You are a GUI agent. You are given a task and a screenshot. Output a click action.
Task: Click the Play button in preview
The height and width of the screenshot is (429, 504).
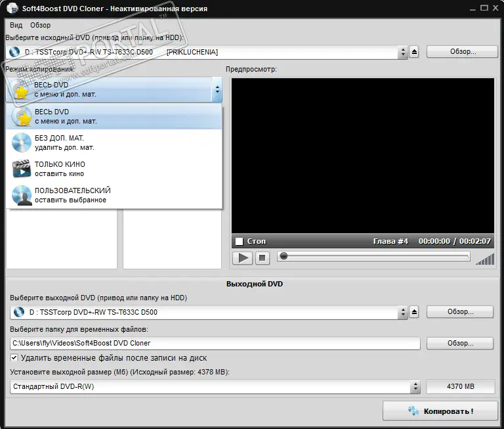tap(243, 258)
